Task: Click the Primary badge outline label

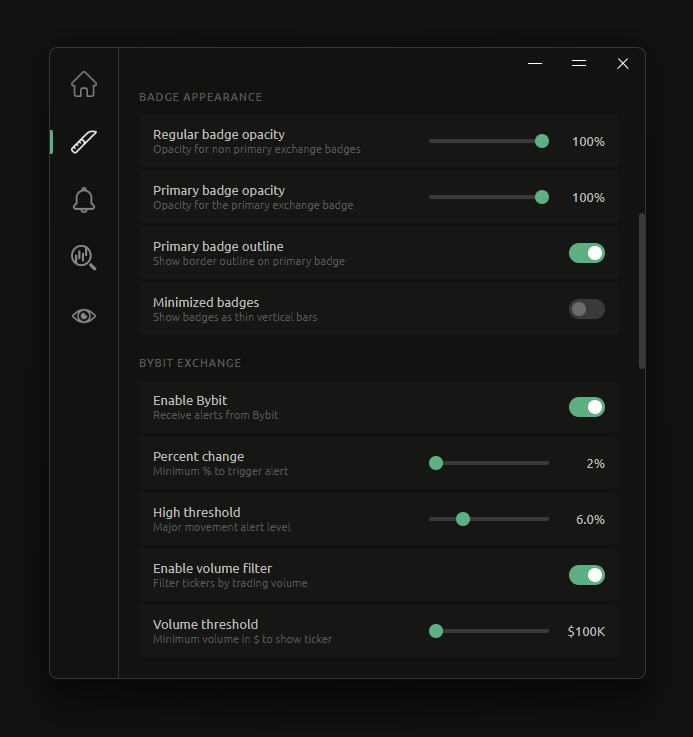Action: click(x=218, y=246)
